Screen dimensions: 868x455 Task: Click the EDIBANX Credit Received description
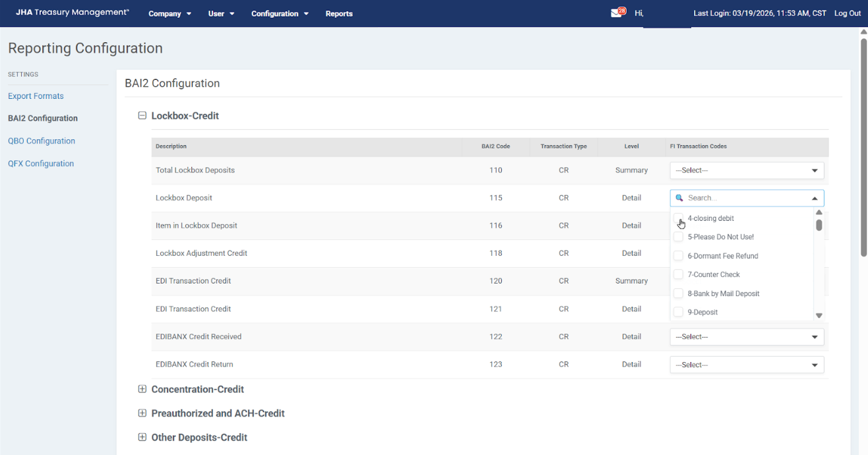(x=199, y=336)
